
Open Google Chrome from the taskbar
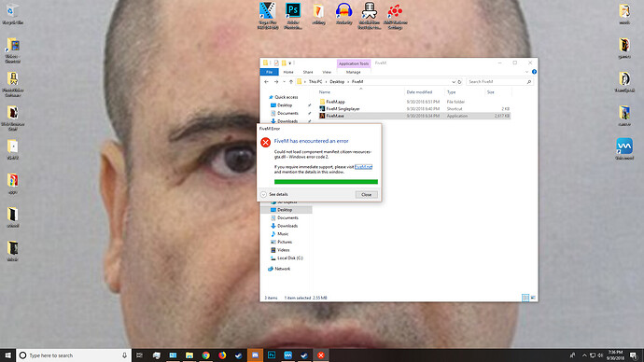205,355
